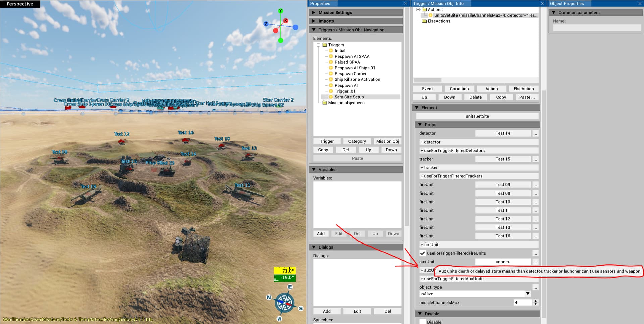This screenshot has height=324, width=644.
Task: Click the + detector add row
Action: [x=479, y=142]
